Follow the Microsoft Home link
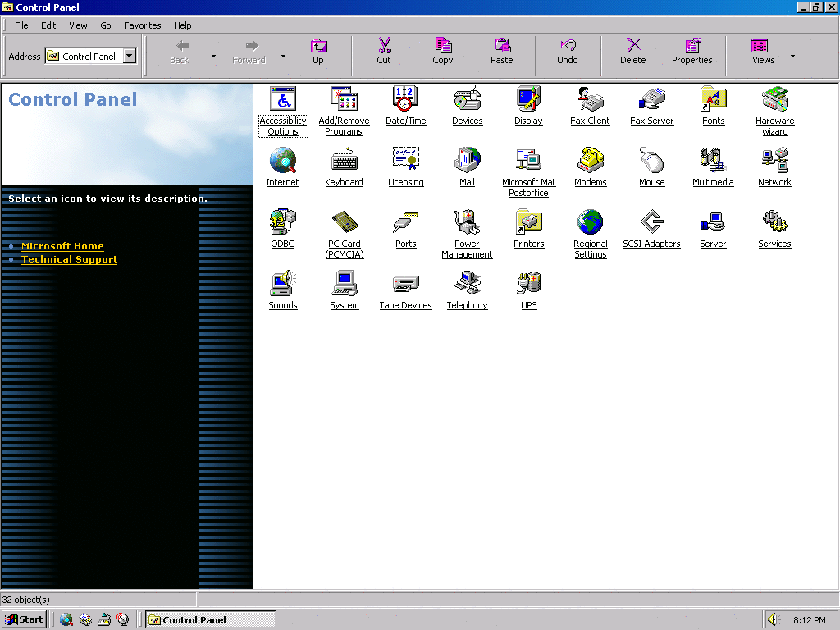The height and width of the screenshot is (630, 840). 62,246
